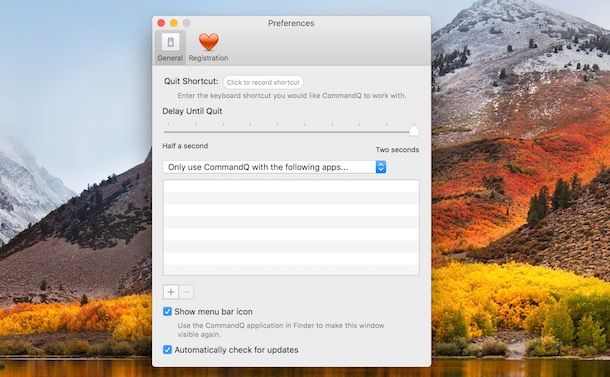Click the 'Half a second' label
This screenshot has width=610, height=377.
coord(185,146)
